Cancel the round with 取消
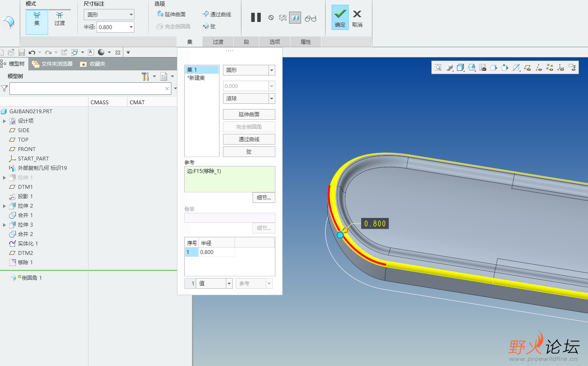 tap(357, 18)
